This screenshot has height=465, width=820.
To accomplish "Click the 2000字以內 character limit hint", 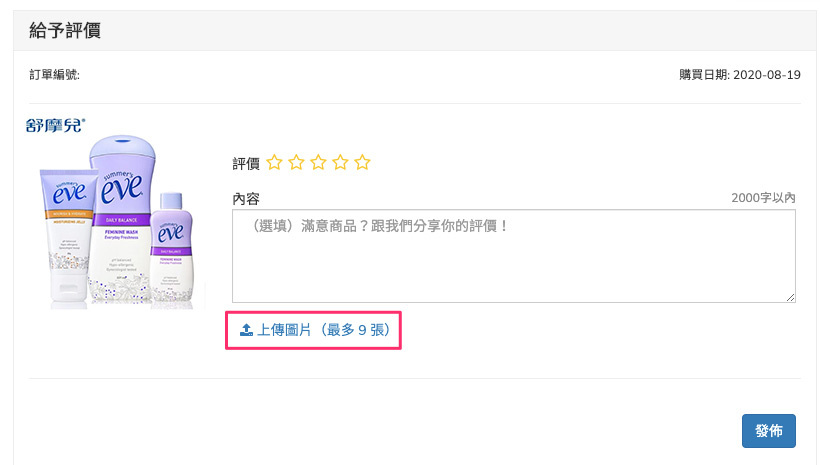I will click(x=763, y=198).
